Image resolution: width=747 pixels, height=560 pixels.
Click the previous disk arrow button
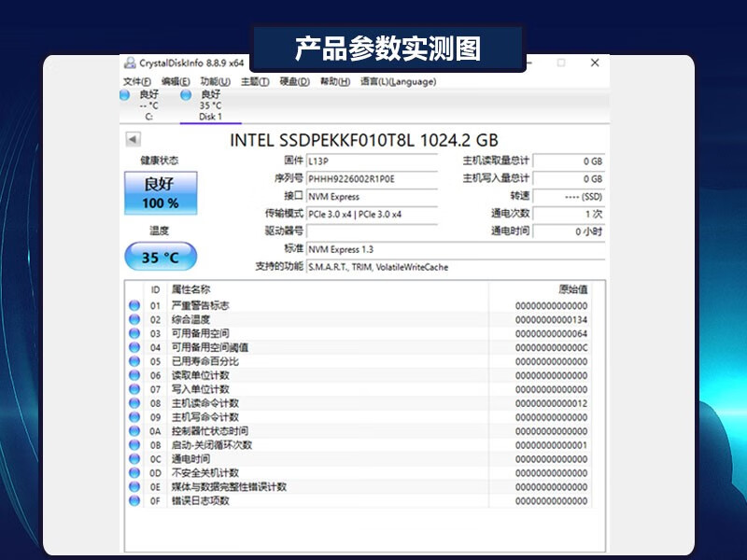(x=133, y=139)
